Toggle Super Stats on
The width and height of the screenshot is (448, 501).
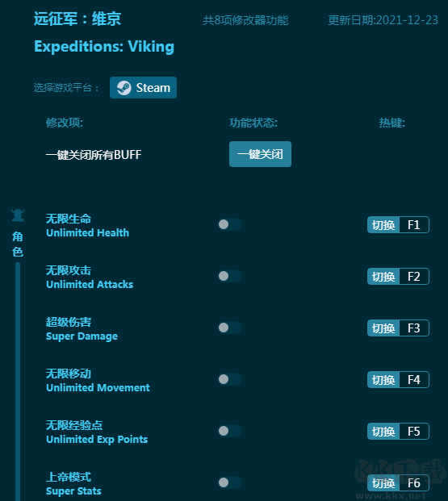click(229, 482)
